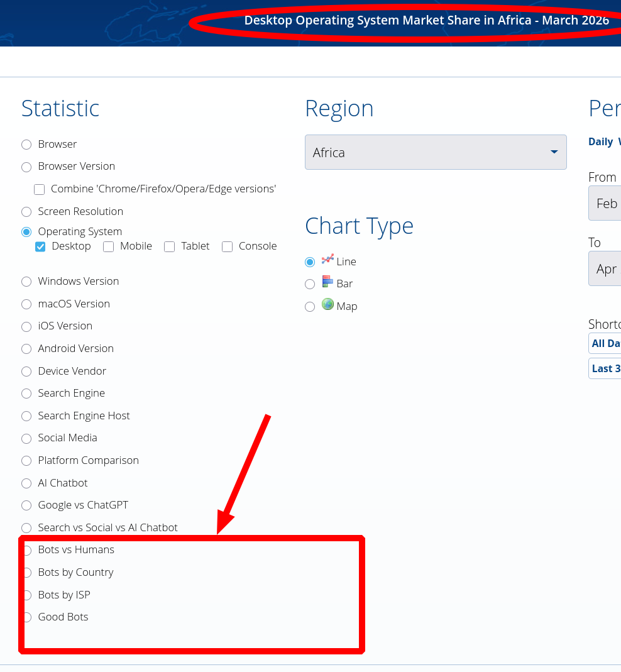Switch to the Daily period tab
The image size is (621, 672).
[x=600, y=141]
